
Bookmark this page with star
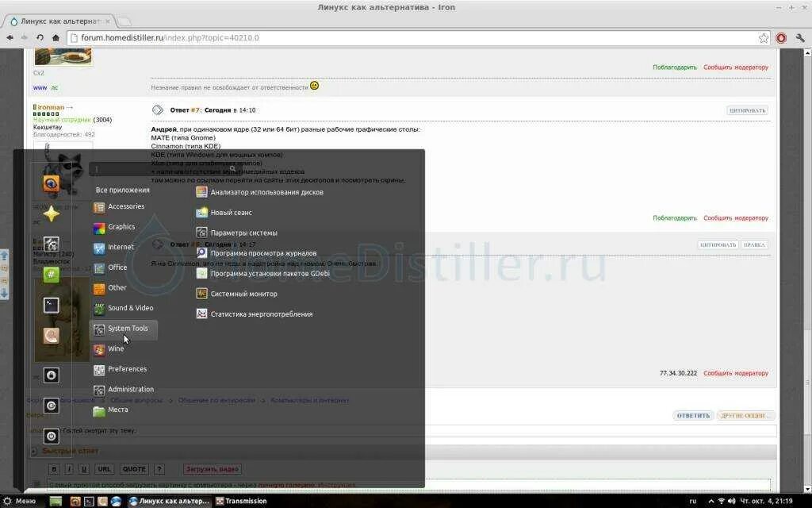[764, 38]
